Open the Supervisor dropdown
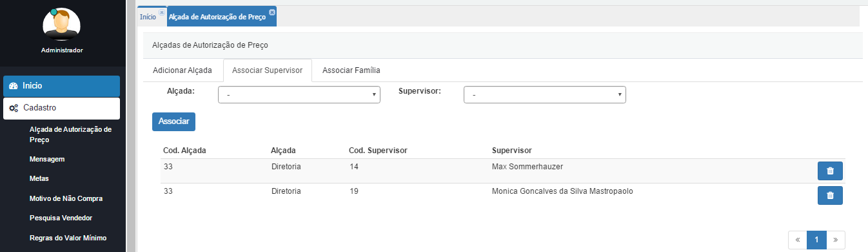 (545, 95)
